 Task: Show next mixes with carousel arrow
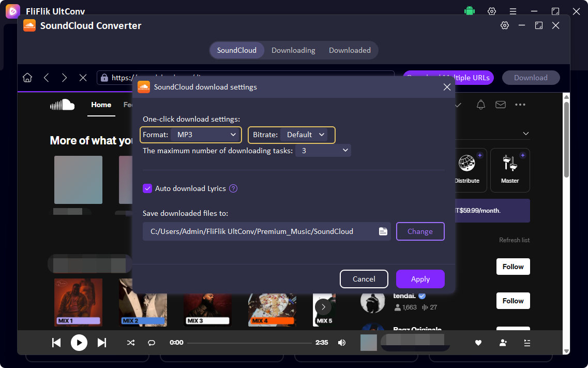click(x=323, y=307)
